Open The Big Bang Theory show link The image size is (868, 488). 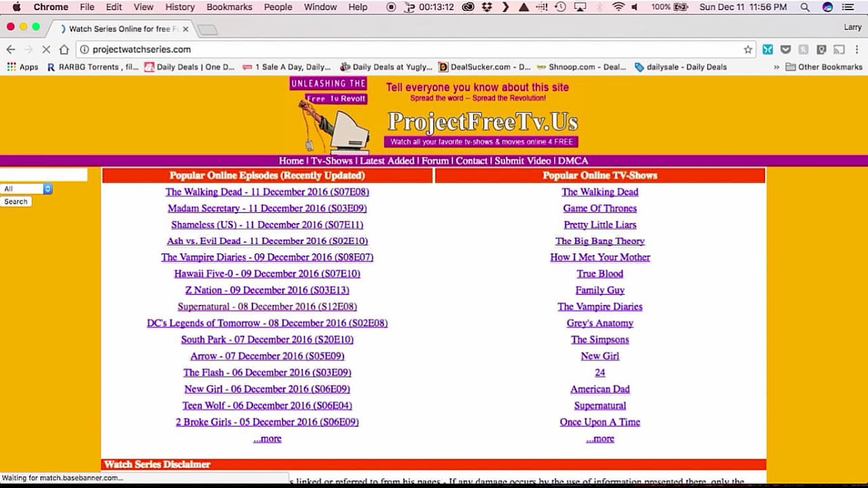(600, 241)
